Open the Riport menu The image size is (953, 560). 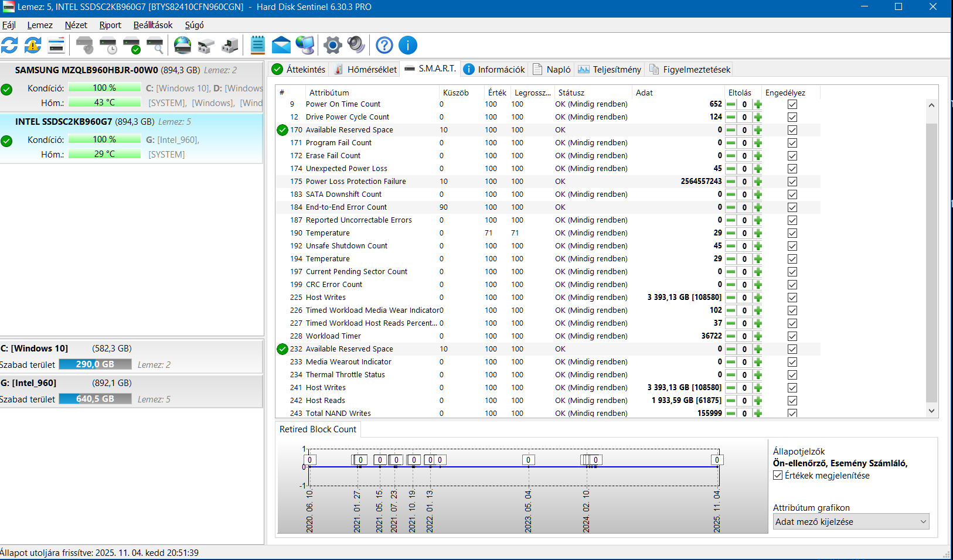[110, 25]
